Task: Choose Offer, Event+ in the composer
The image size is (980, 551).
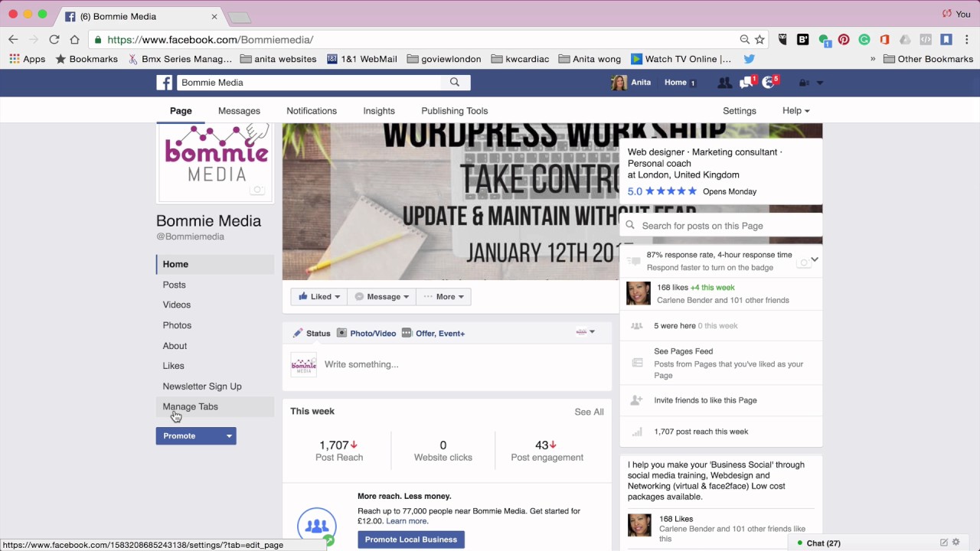Action: point(433,334)
